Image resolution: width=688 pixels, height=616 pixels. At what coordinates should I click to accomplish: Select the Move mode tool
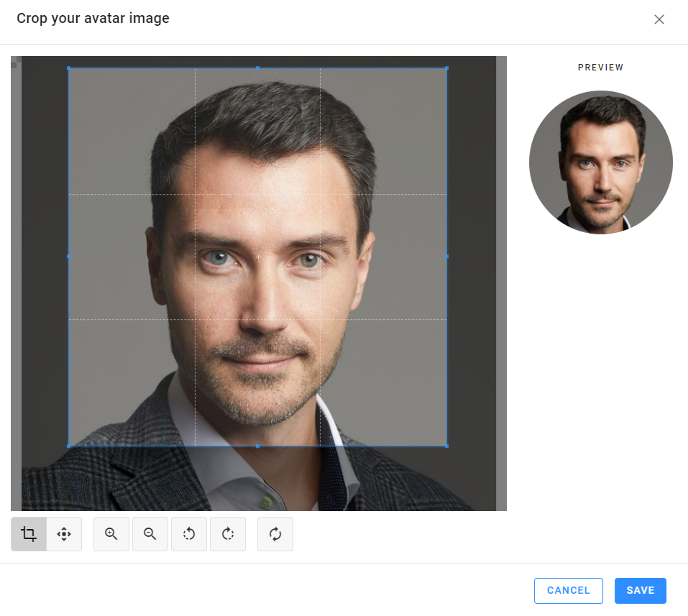[64, 534]
